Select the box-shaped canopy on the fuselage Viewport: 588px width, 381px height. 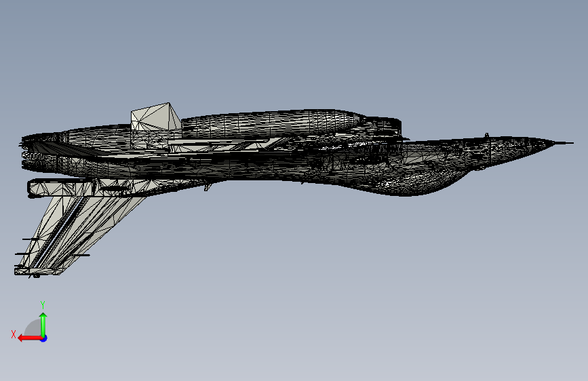point(155,117)
